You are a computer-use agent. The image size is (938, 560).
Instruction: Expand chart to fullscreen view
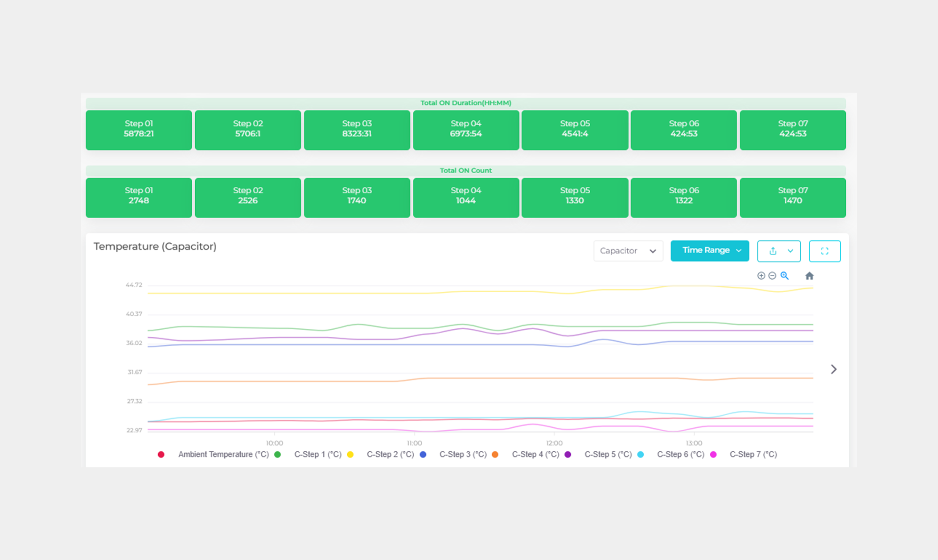[x=824, y=251]
